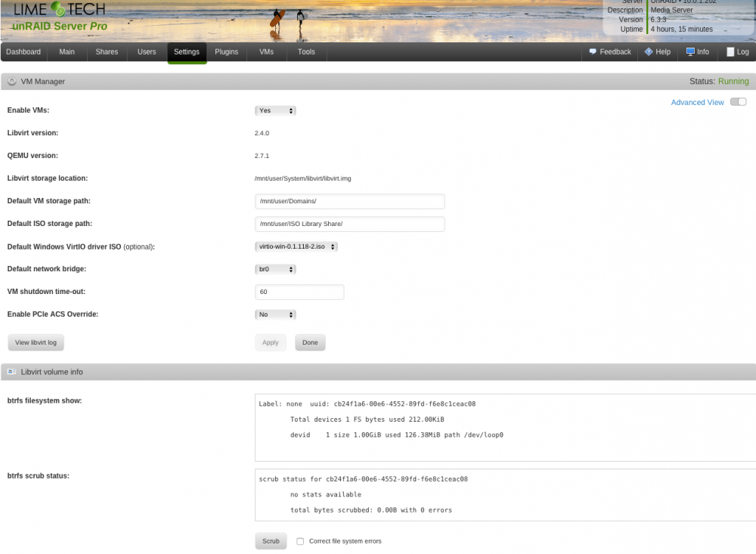756x554 pixels.
Task: Click the Advanced View link text
Action: [x=697, y=102]
